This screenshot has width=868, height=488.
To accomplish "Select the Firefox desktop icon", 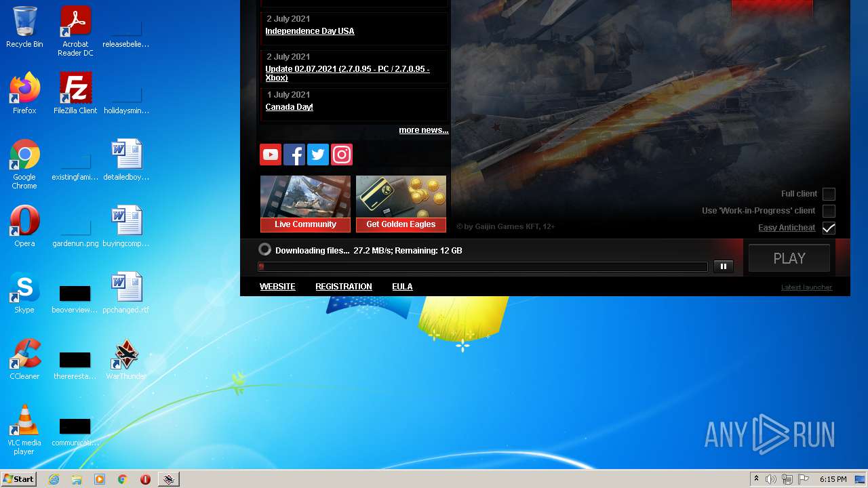I will pos(24,94).
